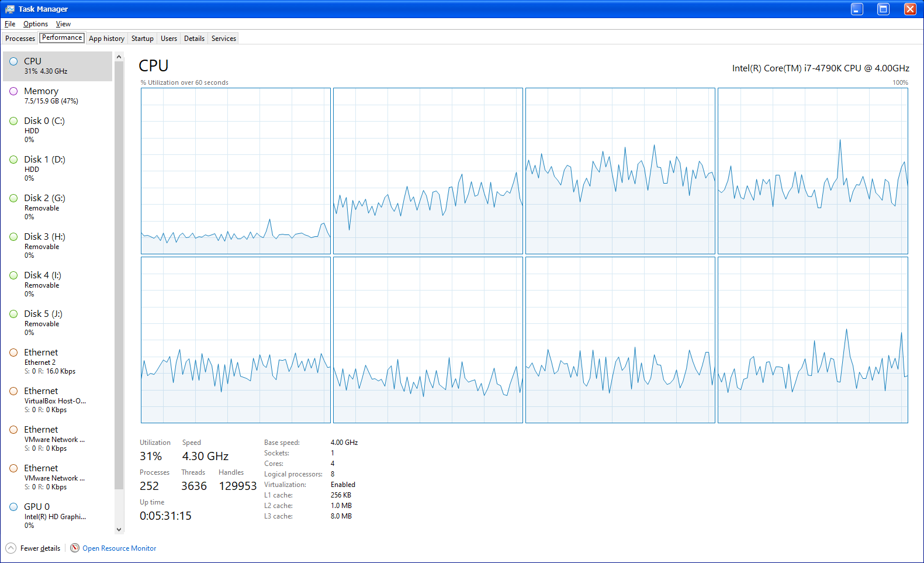The height and width of the screenshot is (563, 924).
Task: Close the Task Manager window
Action: 910,9
